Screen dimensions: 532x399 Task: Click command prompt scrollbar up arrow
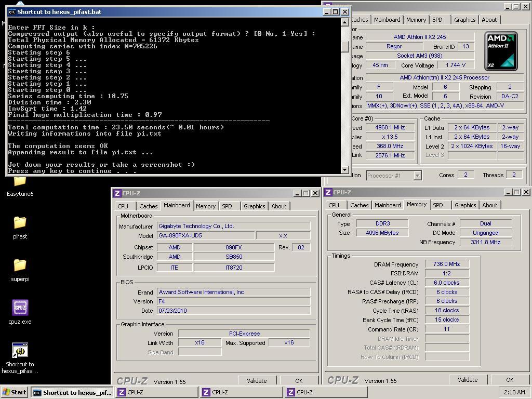[x=345, y=22]
